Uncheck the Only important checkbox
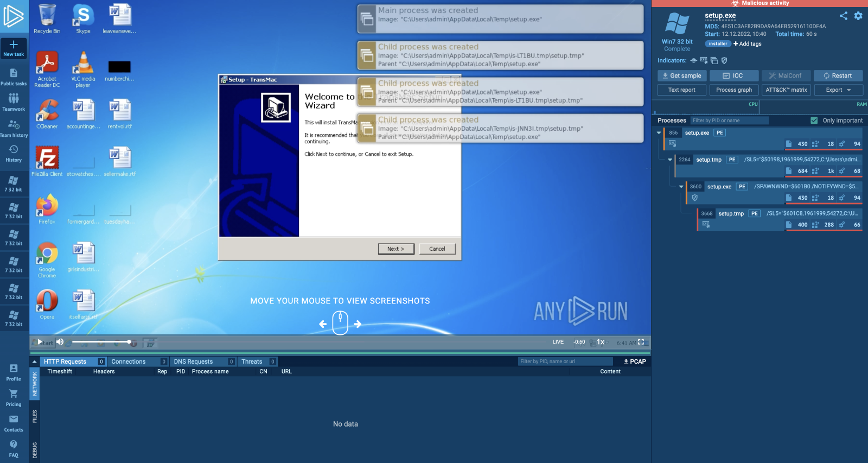 tap(814, 120)
